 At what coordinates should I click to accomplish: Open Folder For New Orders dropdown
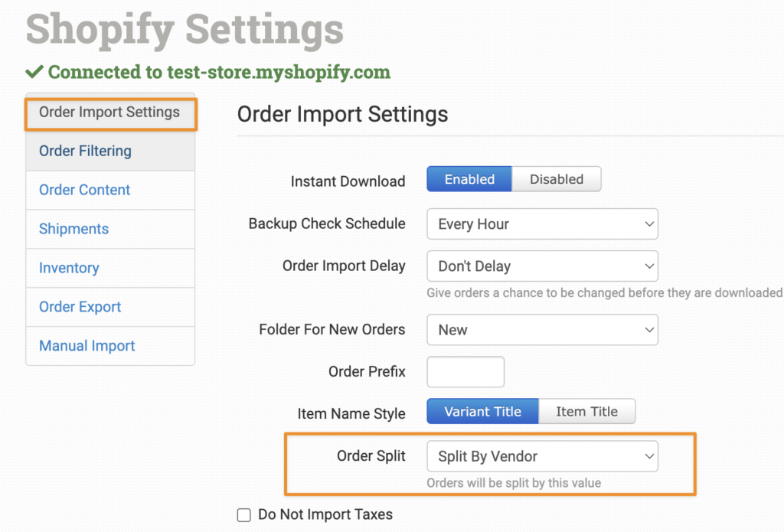pos(543,329)
